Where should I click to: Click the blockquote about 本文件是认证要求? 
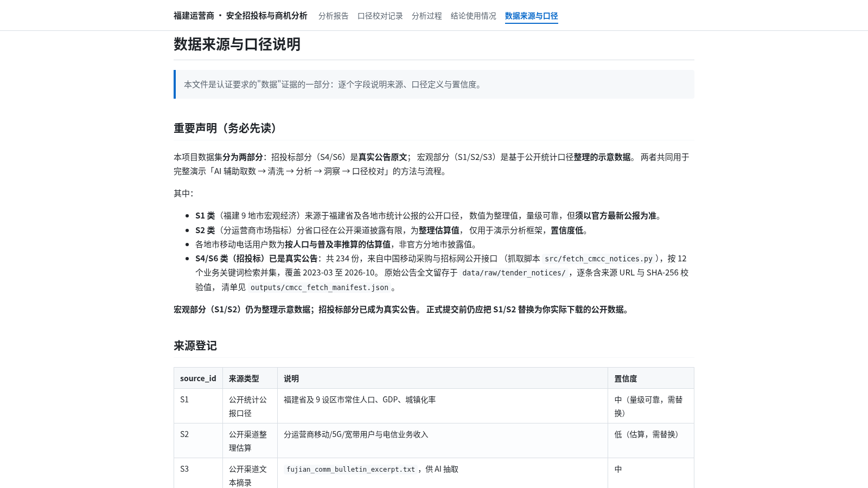pyautogui.click(x=434, y=84)
